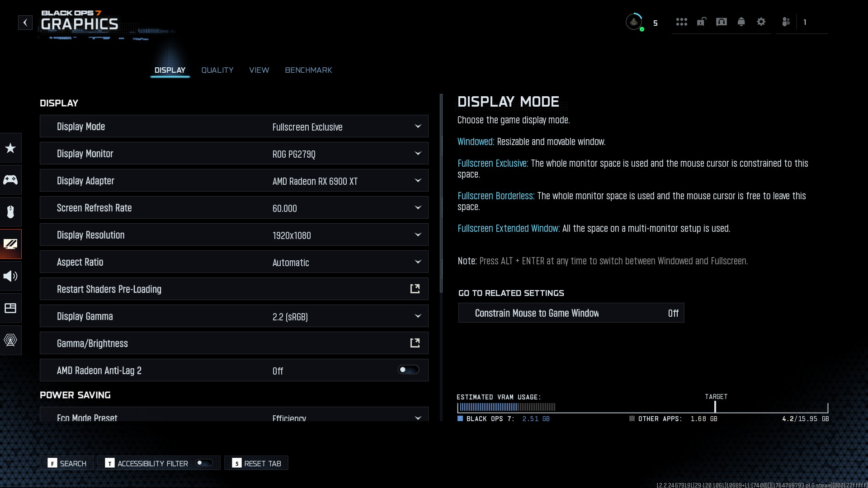
Task: Open the Mouse settings category
Action: 10,212
